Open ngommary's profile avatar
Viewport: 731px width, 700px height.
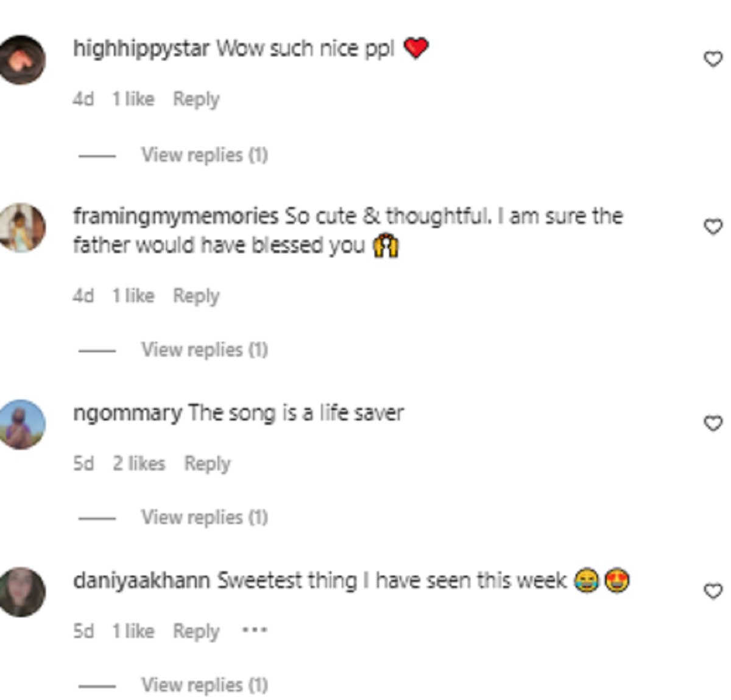coord(23,424)
